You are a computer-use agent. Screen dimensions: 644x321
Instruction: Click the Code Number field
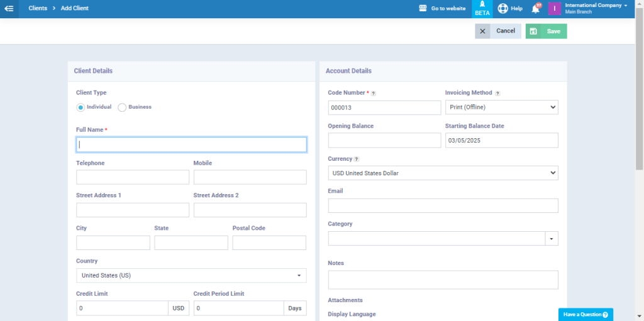click(384, 107)
